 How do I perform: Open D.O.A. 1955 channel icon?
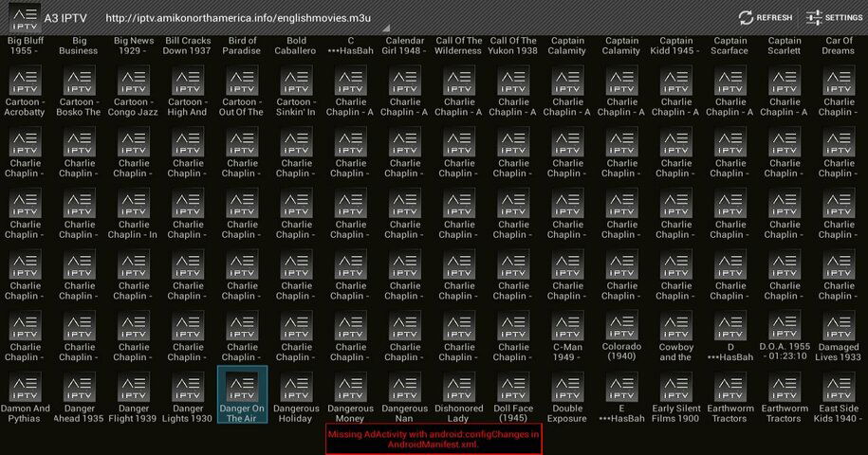[785, 326]
